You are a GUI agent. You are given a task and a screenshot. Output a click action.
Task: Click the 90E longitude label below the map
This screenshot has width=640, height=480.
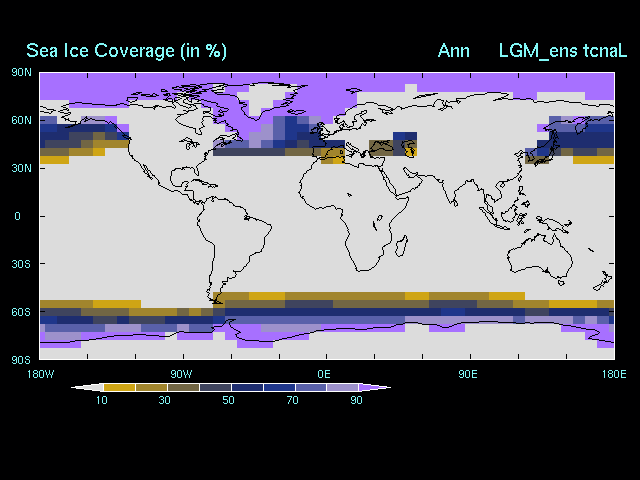(465, 374)
